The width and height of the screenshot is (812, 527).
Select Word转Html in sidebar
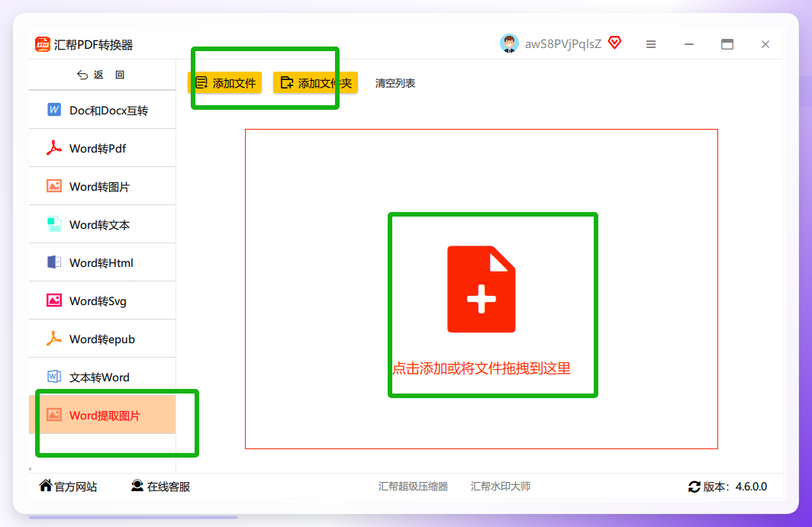click(x=102, y=263)
